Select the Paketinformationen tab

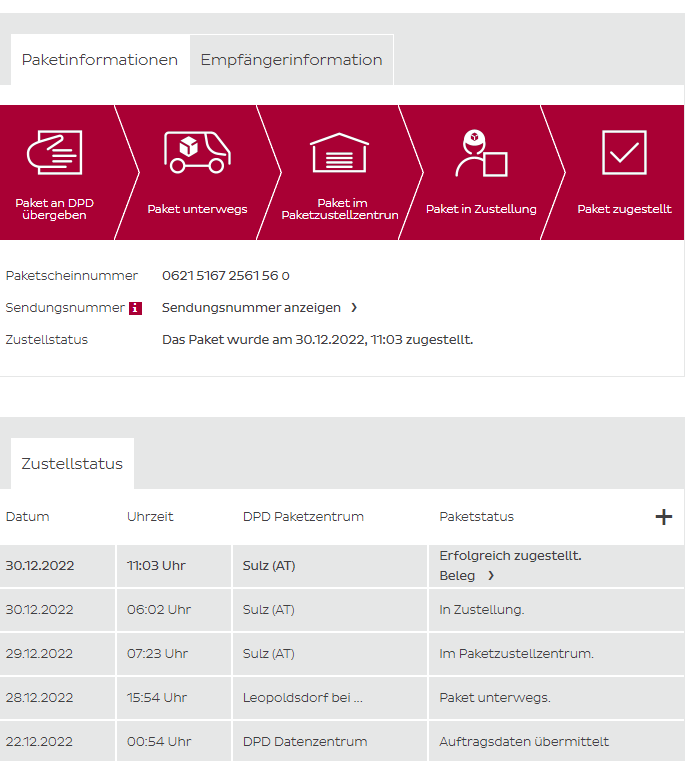(x=100, y=60)
